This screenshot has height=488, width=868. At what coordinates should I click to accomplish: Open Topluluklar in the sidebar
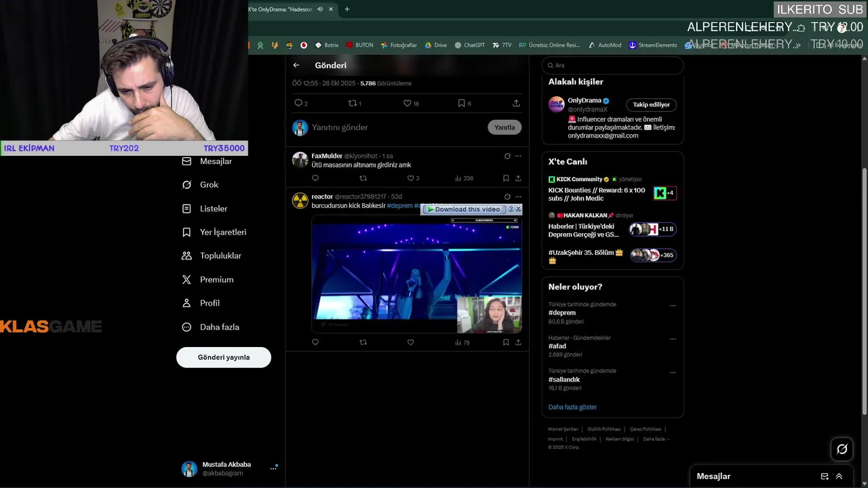tap(212, 256)
